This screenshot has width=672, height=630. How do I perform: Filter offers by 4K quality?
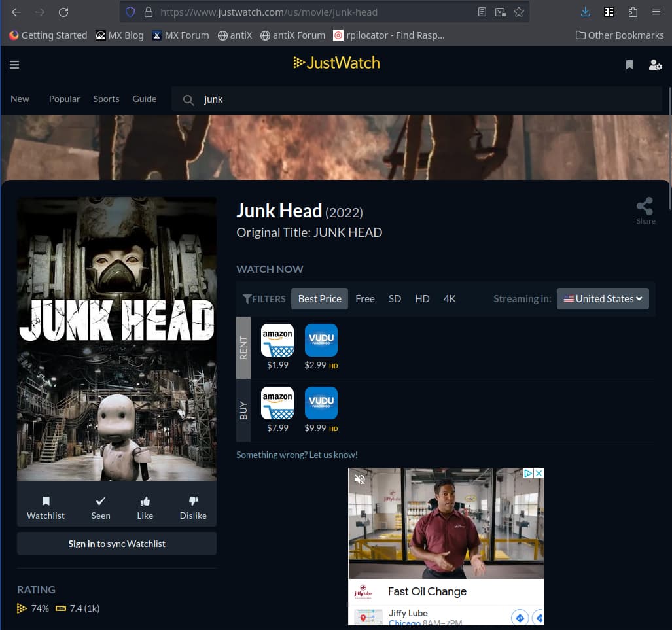(x=450, y=299)
